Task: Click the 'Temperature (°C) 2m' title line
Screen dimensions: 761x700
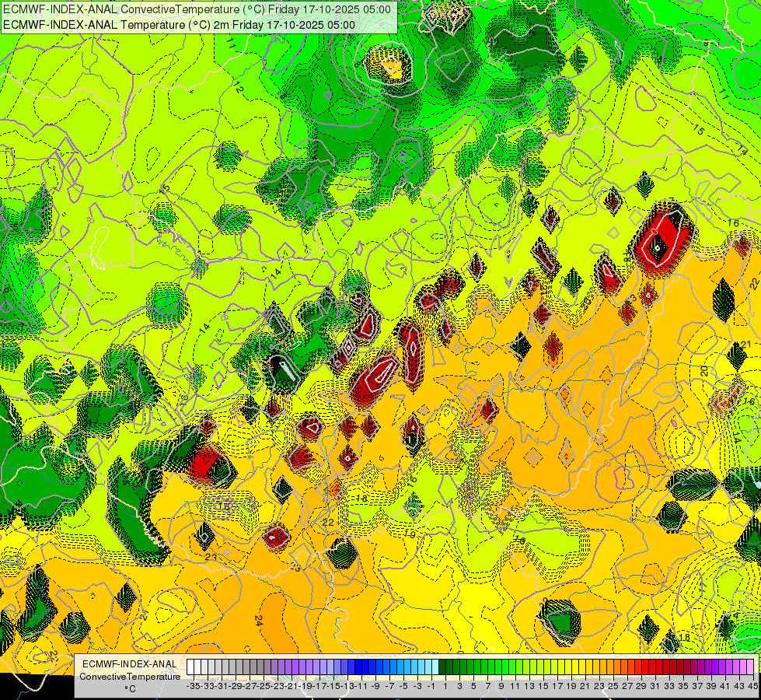Action: pos(179,25)
